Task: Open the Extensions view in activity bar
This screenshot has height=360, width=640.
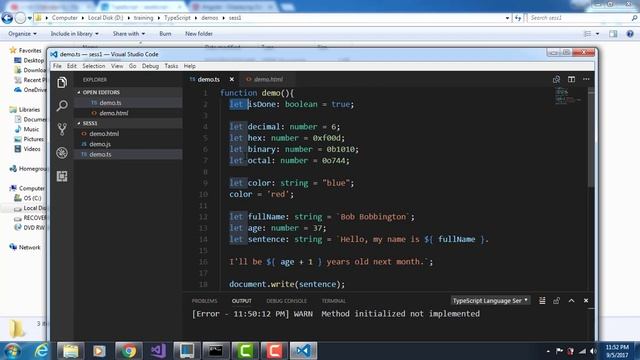Action: (62, 176)
